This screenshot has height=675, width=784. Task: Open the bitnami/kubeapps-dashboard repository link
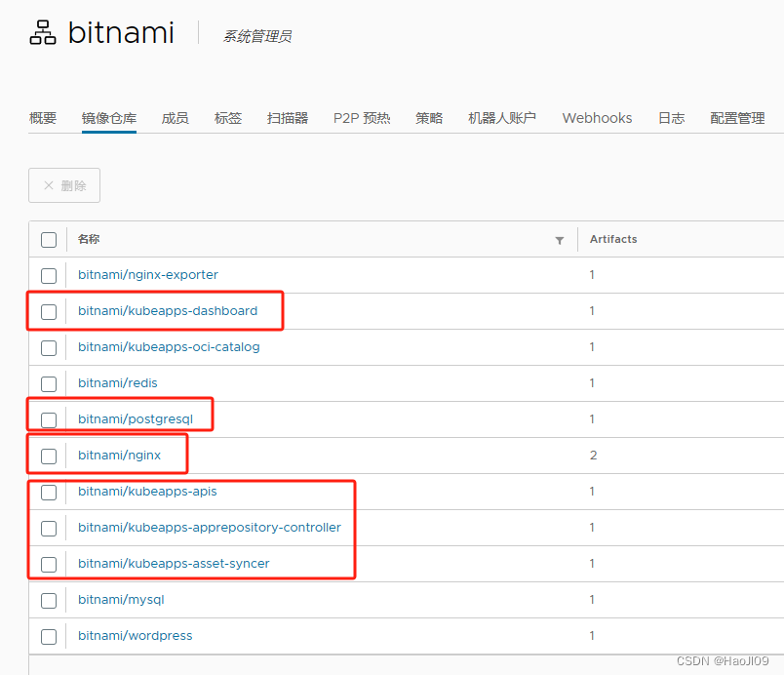(168, 310)
